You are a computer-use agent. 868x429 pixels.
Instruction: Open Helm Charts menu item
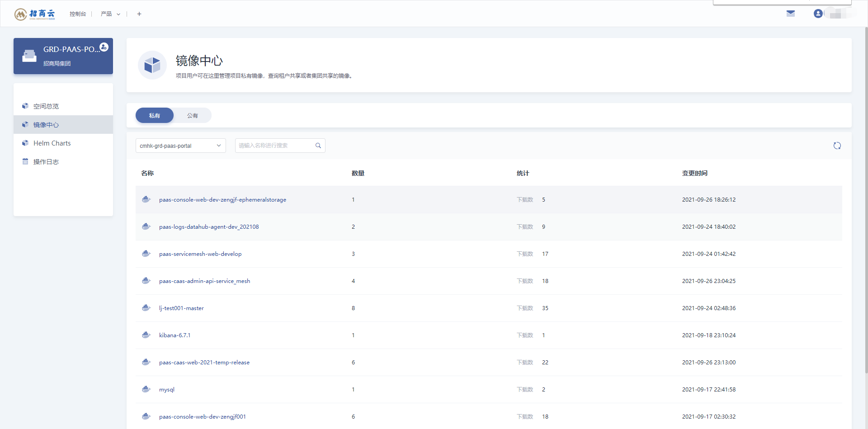pyautogui.click(x=63, y=143)
